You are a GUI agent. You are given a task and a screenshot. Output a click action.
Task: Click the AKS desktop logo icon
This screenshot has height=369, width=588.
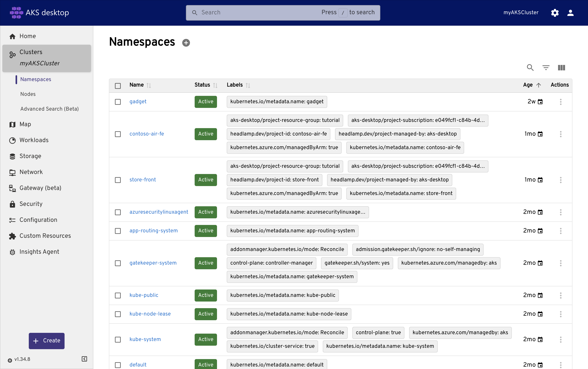[x=16, y=12]
